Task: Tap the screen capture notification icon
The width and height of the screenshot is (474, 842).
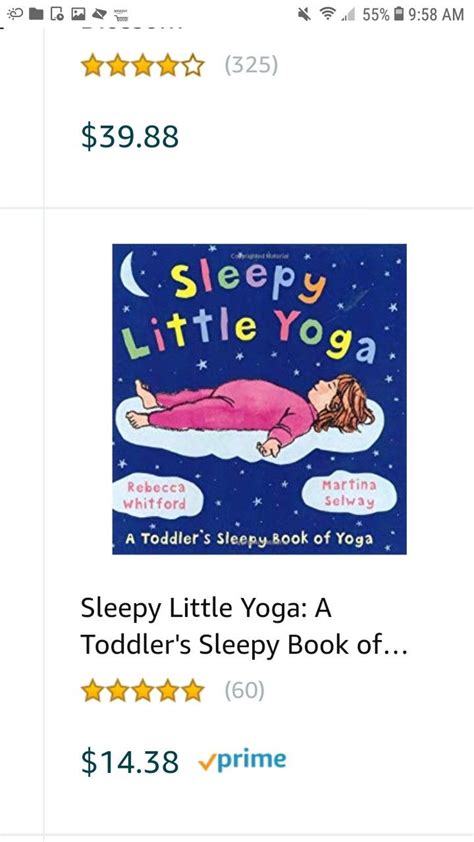Action: [57, 13]
